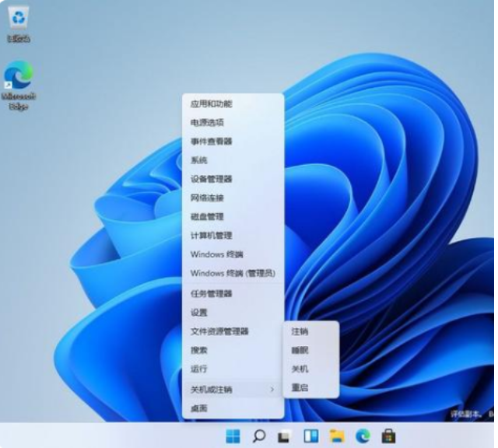This screenshot has height=448, width=498.
Task: Open Windows 终端 (管理员) entry
Action: coord(233,274)
